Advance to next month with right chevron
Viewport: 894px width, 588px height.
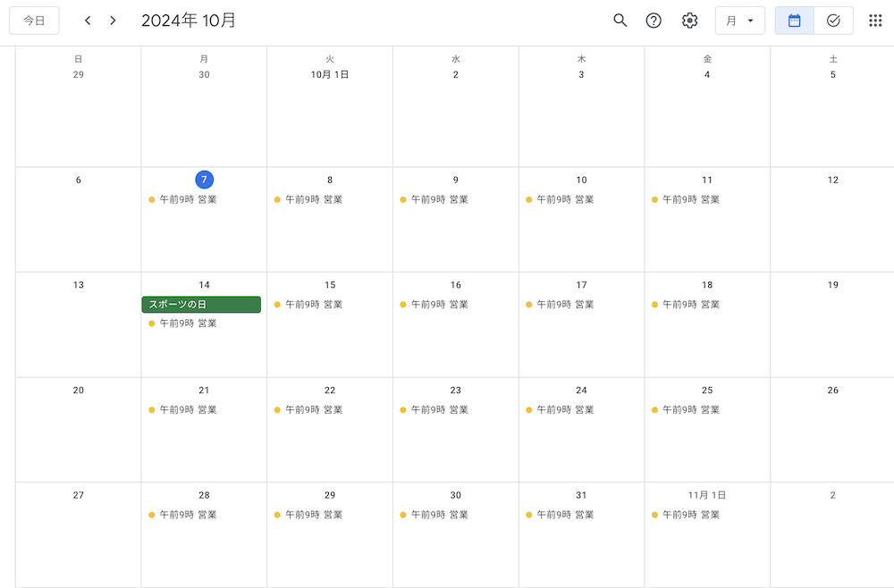pos(113,21)
